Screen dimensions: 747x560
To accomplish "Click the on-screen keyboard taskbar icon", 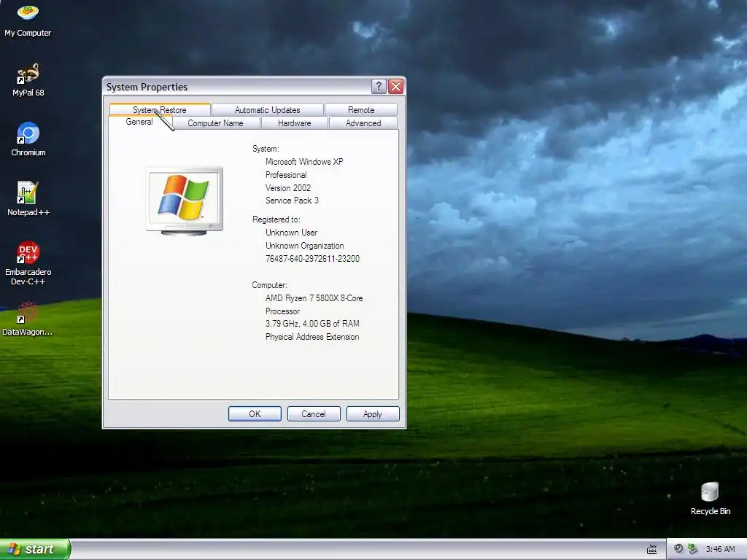I will 651,549.
